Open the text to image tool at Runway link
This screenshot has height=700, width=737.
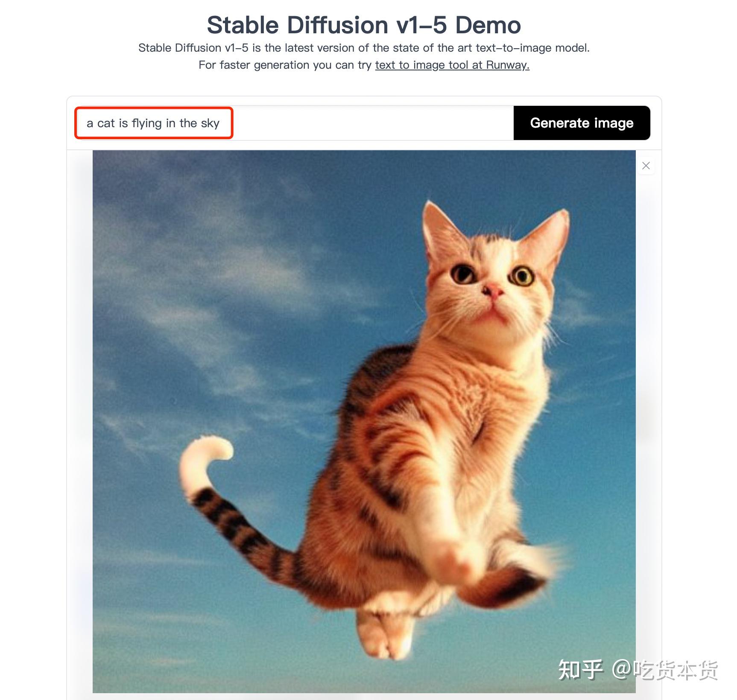point(452,65)
